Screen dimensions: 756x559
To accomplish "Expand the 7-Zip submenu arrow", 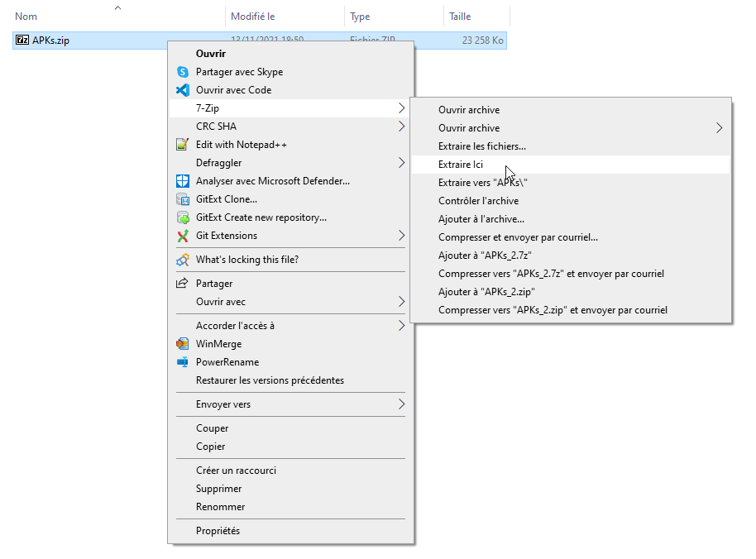I will coord(401,108).
